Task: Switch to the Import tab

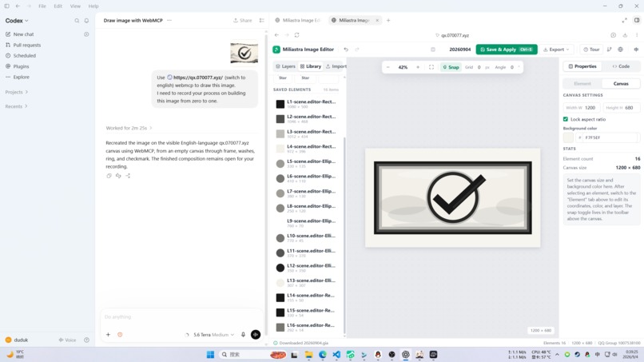Action: coord(336,66)
